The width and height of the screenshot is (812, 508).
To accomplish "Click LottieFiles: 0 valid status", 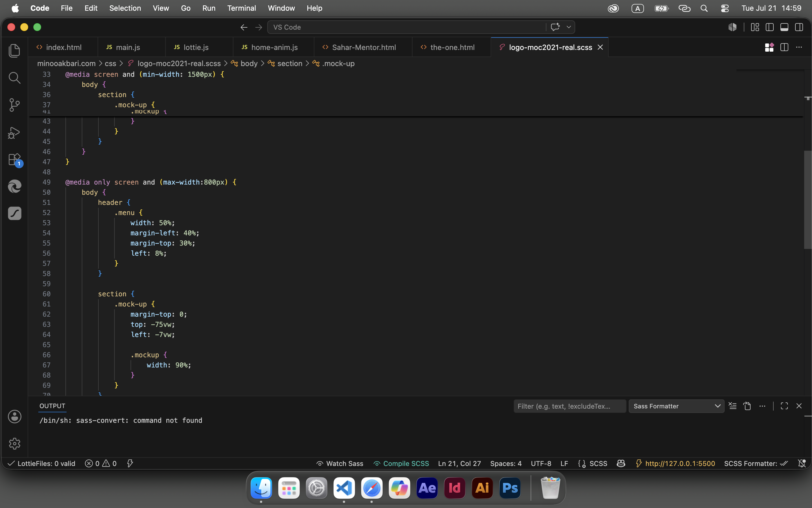I will click(x=42, y=464).
